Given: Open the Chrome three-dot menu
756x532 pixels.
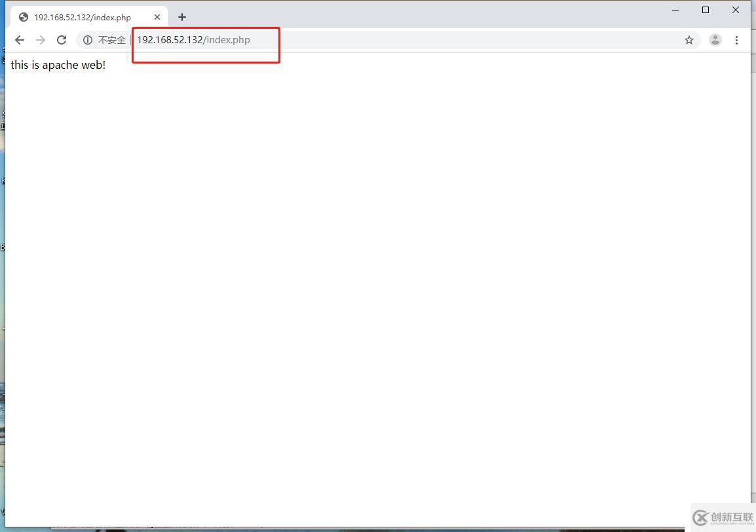Looking at the screenshot, I should pos(736,40).
